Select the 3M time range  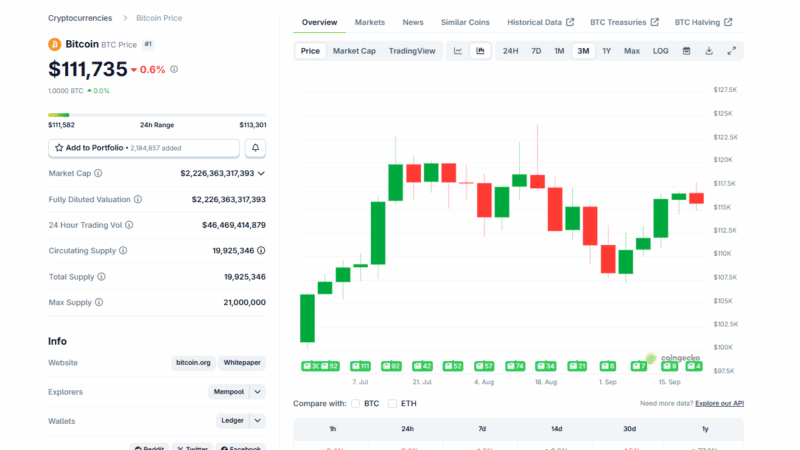click(583, 51)
